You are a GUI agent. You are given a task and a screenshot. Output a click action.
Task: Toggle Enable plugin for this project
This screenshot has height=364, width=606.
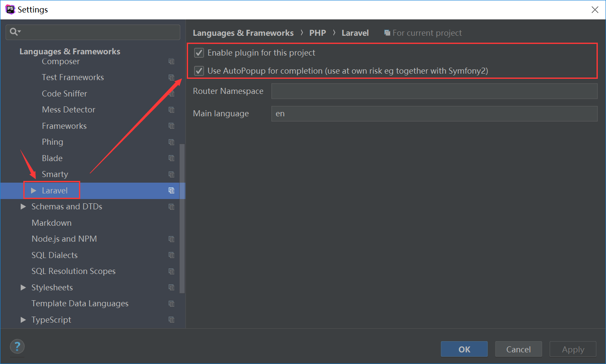pyautogui.click(x=199, y=53)
